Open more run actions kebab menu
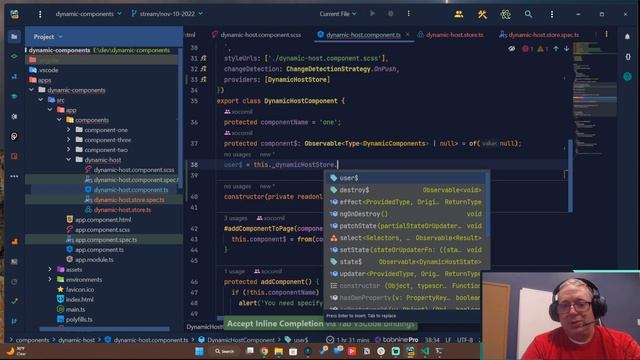The height and width of the screenshot is (360, 640). coord(409,13)
